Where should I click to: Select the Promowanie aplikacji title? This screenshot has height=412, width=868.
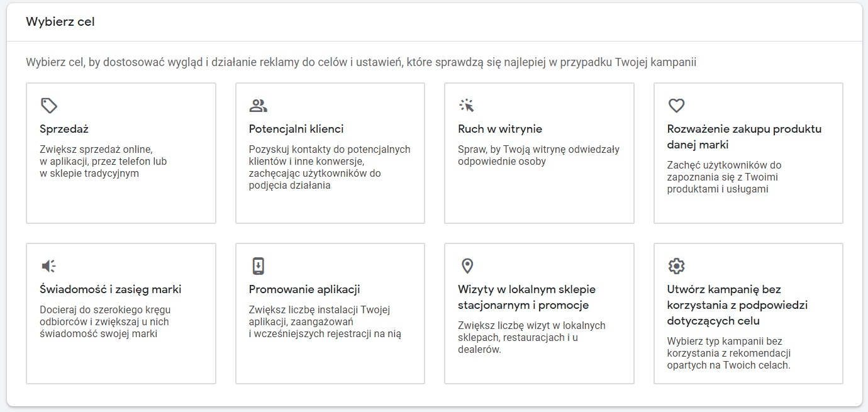point(304,289)
